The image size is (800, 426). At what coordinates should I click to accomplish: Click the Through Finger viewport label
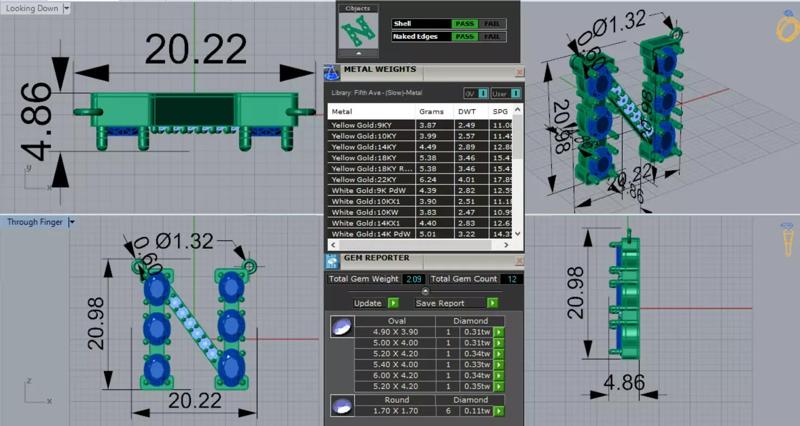pos(35,222)
